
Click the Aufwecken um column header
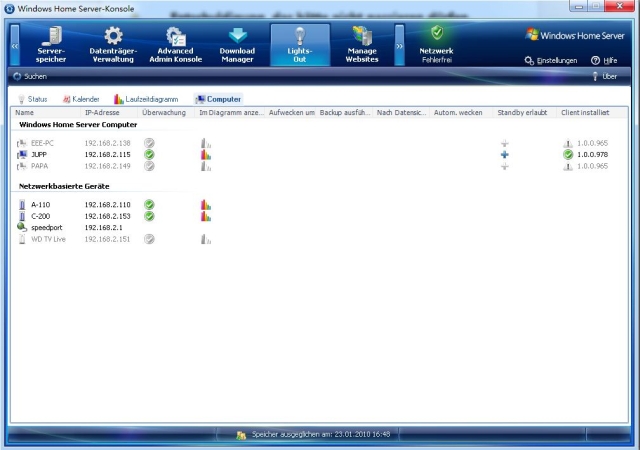[x=291, y=113]
